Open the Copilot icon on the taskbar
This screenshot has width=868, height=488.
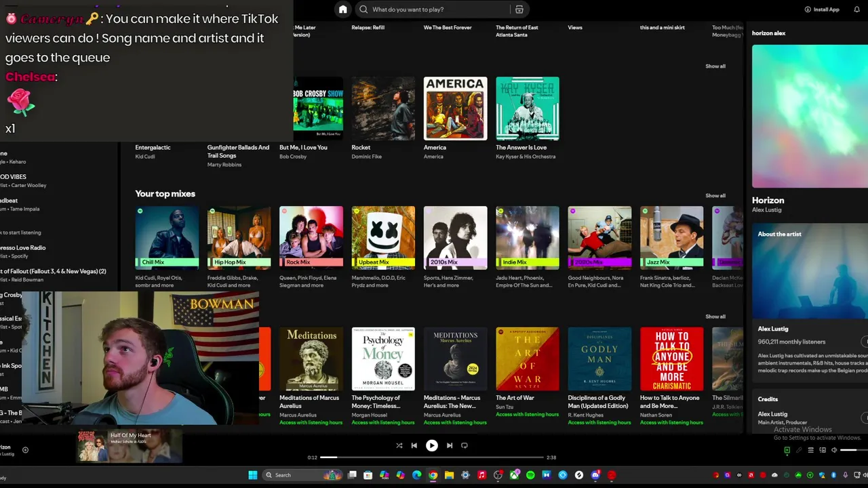(400, 475)
